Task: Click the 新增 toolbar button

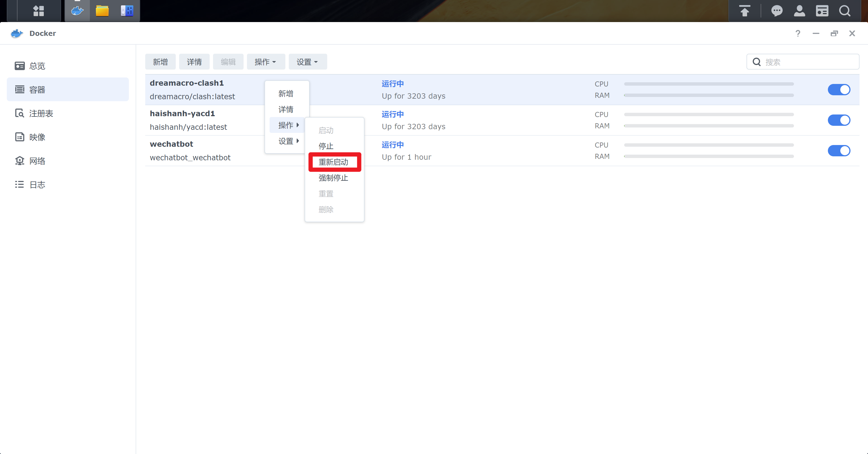Action: click(x=160, y=62)
